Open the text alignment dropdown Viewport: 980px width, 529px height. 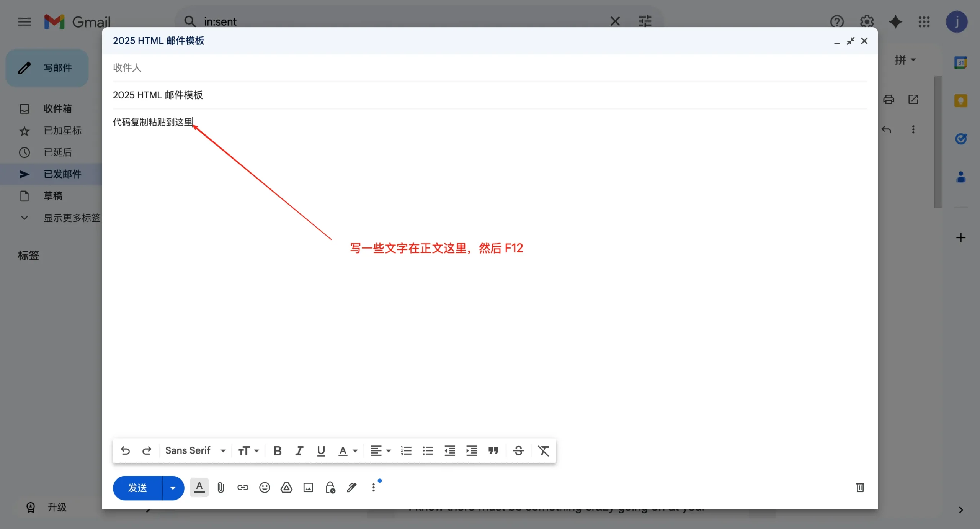pos(380,451)
